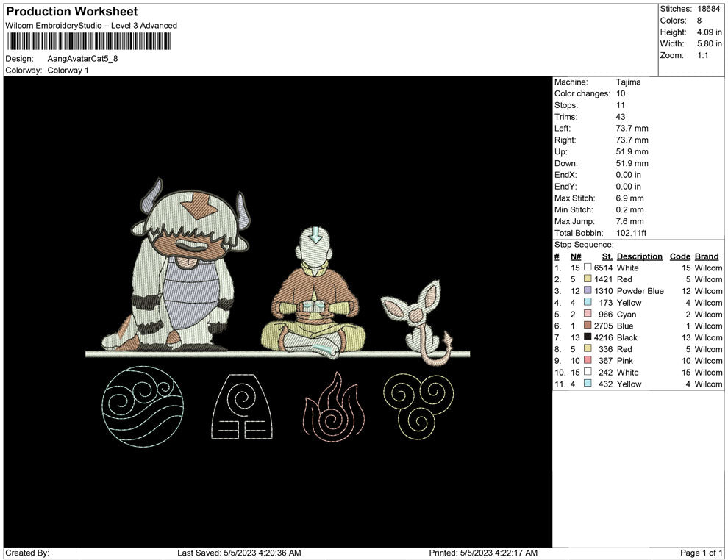Click the fire nation flame symbol

pos(334,407)
